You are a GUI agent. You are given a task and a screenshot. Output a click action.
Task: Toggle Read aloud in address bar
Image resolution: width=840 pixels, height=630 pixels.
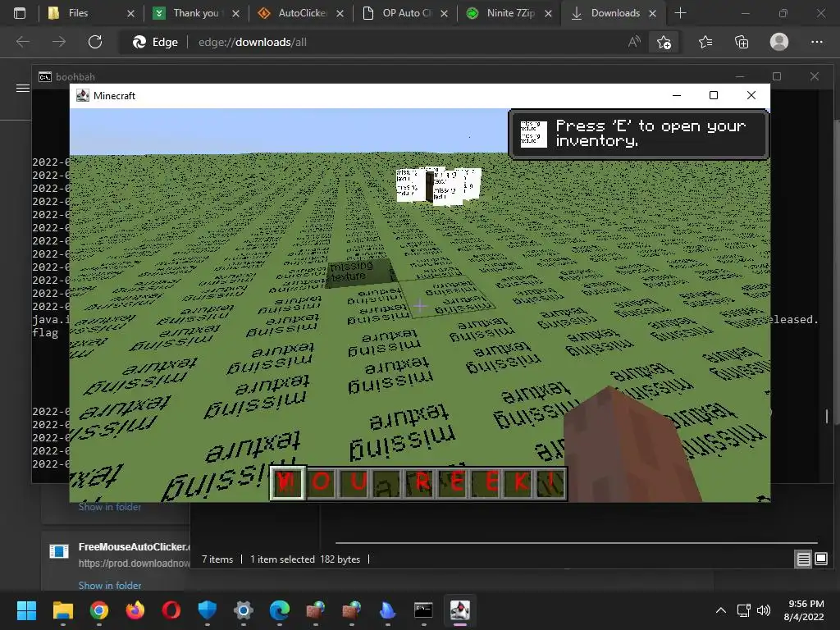coord(634,42)
